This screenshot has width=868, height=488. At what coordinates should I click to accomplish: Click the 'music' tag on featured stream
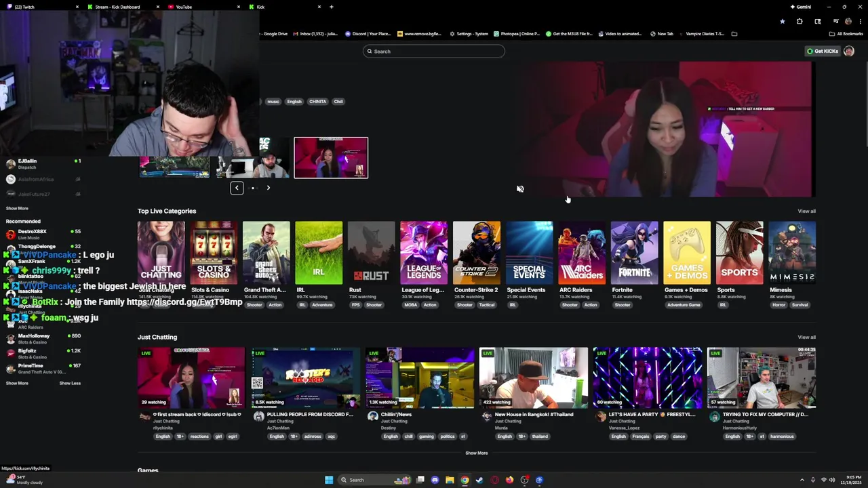coord(273,102)
